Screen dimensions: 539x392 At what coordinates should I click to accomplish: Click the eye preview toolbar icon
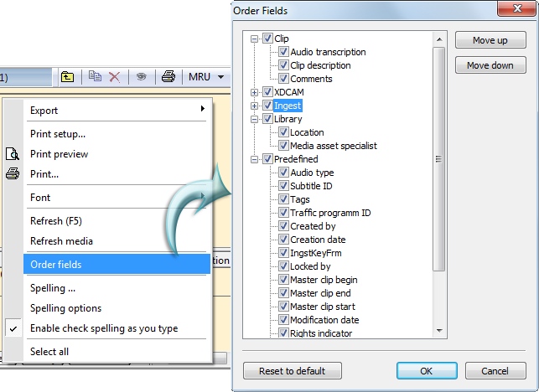pos(141,76)
